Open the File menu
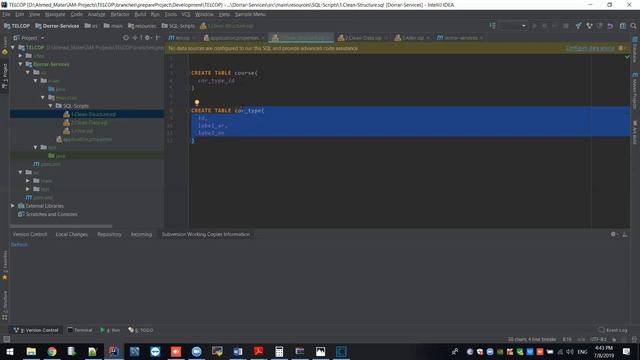640x360 pixels. coord(6,14)
